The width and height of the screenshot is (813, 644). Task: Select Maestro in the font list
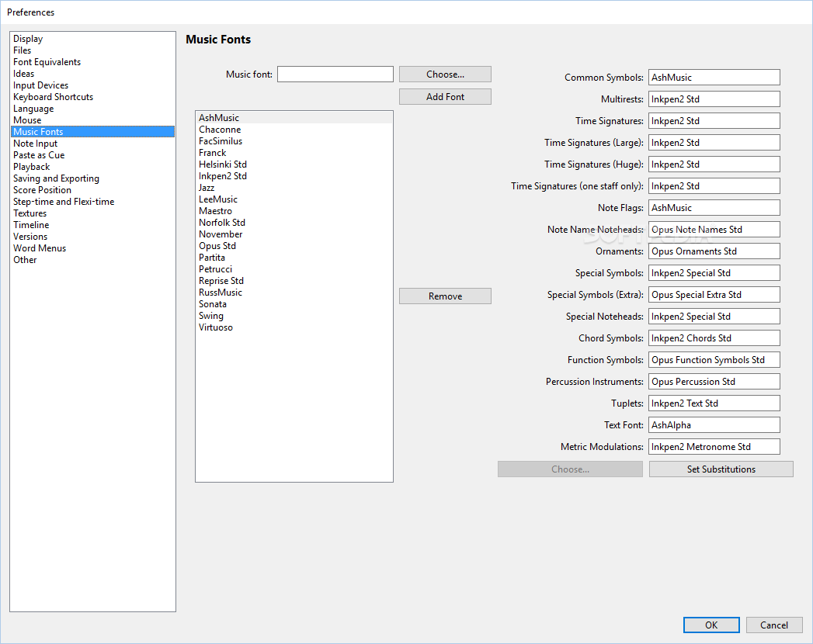point(294,211)
